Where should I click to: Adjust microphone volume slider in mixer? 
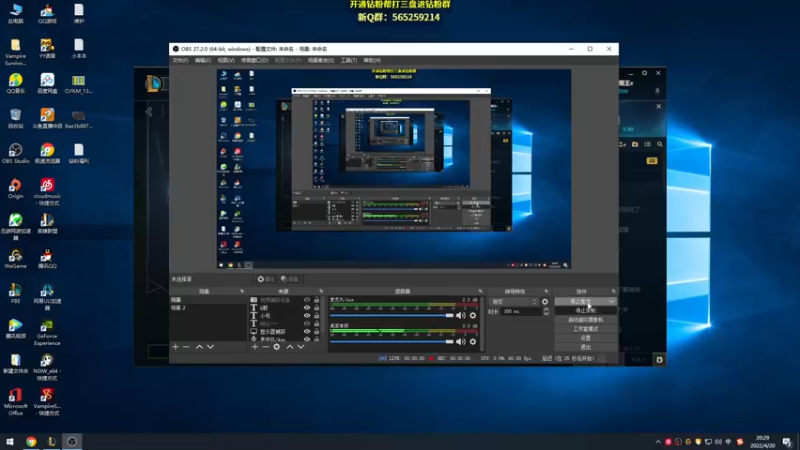(x=391, y=315)
